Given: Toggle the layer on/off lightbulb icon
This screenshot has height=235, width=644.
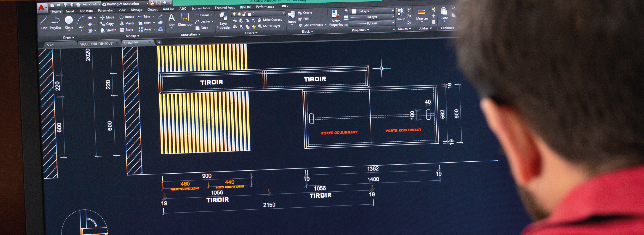Looking at the screenshot, I should click(234, 14).
